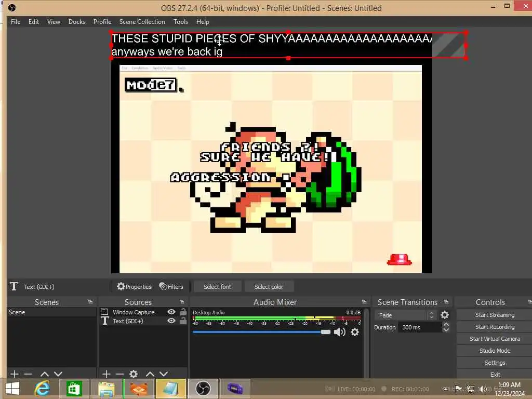Open Fade transition properties gear
532x399 pixels.
(x=445, y=315)
